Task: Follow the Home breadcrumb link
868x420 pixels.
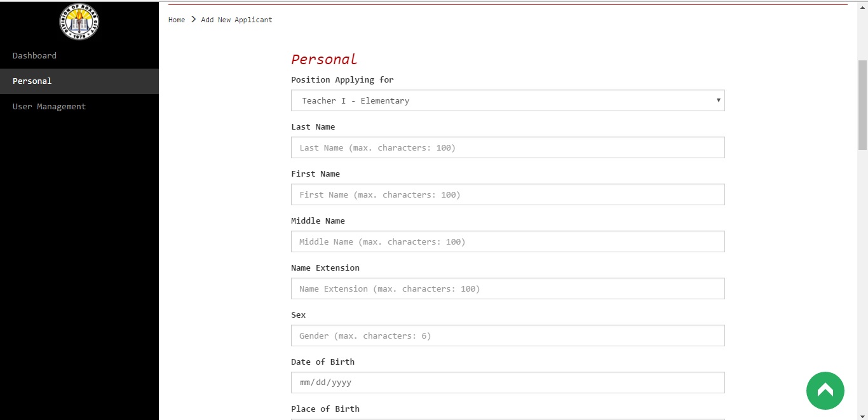Action: [x=177, y=20]
